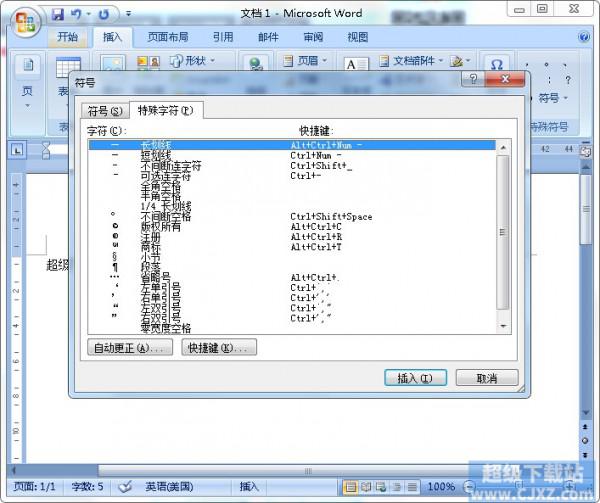Open the 形状 shapes dropdown
The width and height of the screenshot is (600, 503).
point(192,61)
